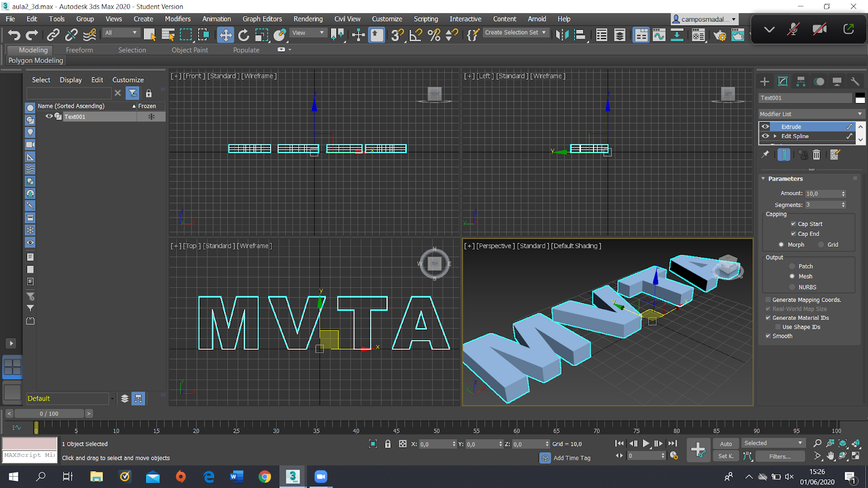The height and width of the screenshot is (488, 868).
Task: Click the object color swatch beside Text001
Action: click(860, 98)
